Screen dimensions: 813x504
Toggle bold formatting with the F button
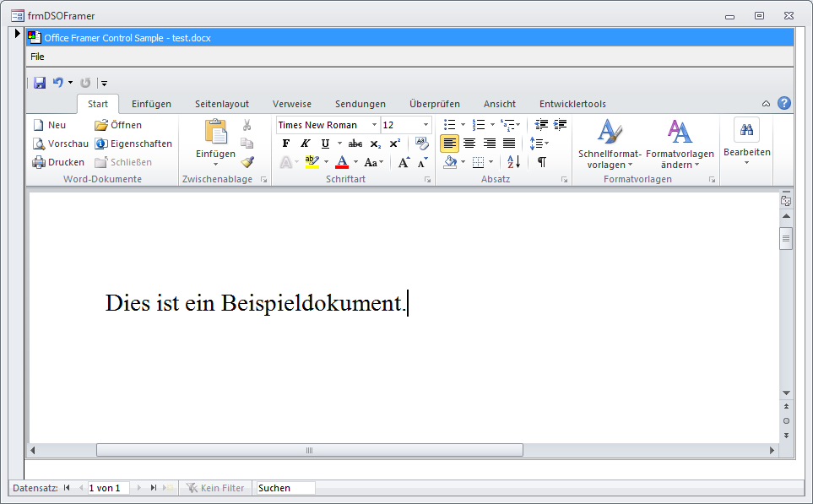286,144
